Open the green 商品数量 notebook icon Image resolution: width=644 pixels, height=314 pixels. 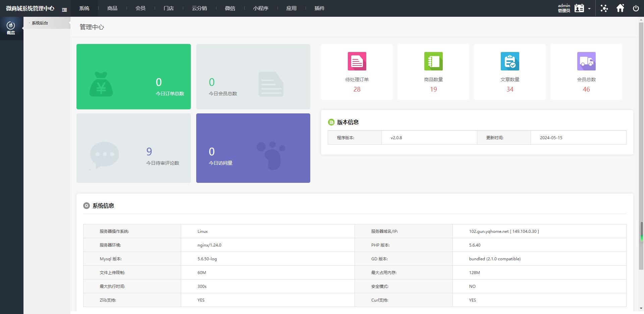(x=433, y=61)
